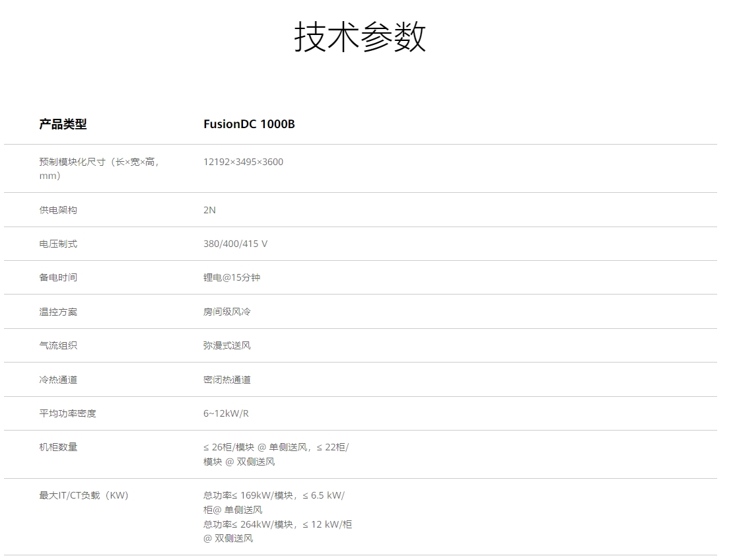Viewport: 733px width, 560px height.
Task: Click the 气流组织 row label
Action: (58, 345)
